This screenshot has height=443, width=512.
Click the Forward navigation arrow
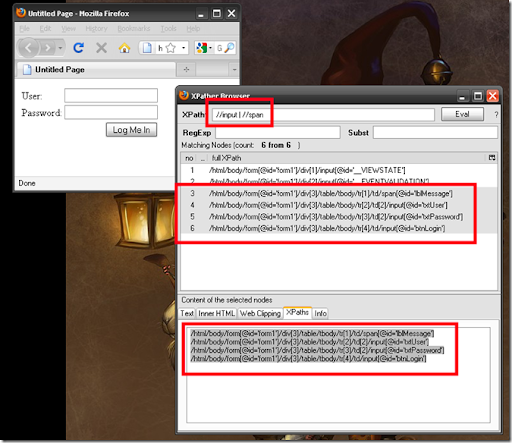point(48,48)
